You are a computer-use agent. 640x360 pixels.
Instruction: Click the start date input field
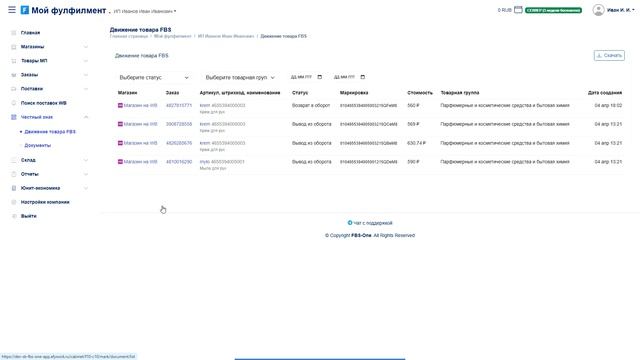click(306, 77)
